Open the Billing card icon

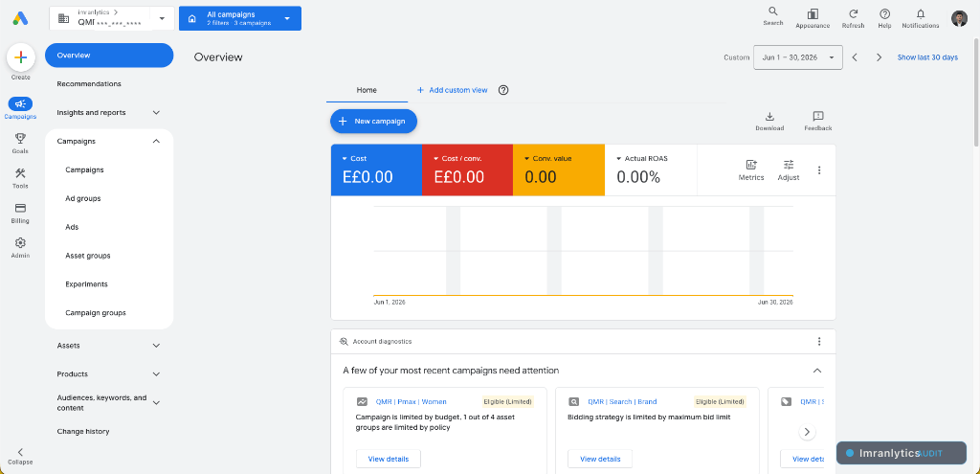[20, 208]
